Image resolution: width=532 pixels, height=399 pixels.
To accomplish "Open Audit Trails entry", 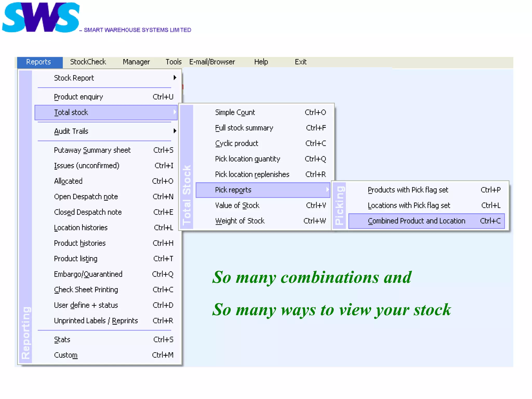I will [x=106, y=131].
